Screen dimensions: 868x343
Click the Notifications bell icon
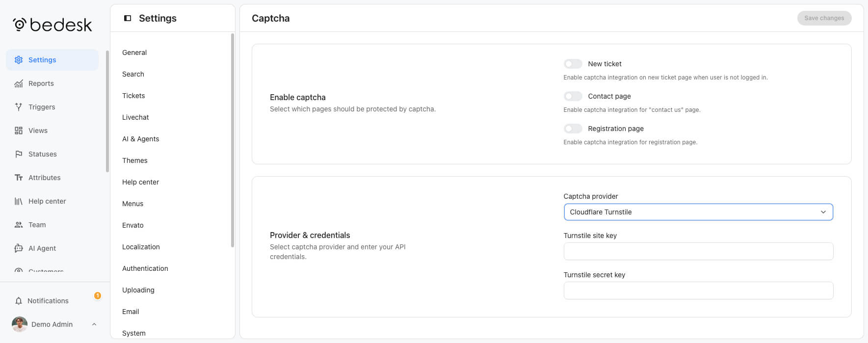19,301
